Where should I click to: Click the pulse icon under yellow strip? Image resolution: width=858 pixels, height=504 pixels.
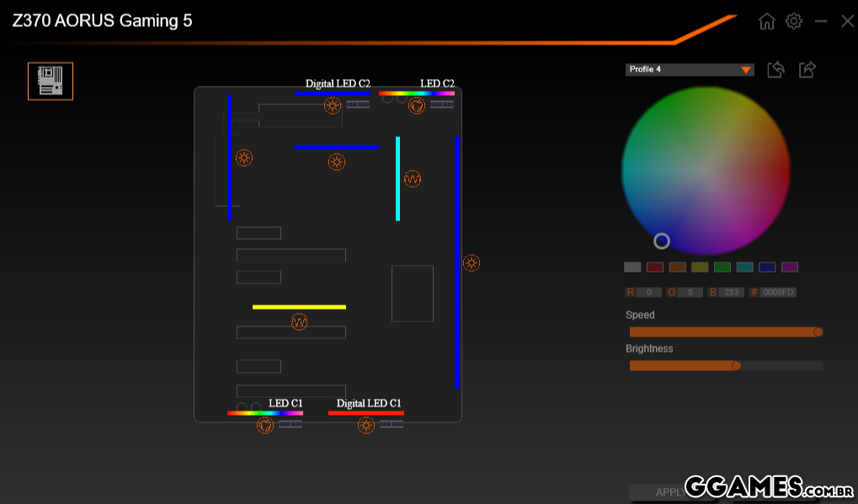coord(299,321)
